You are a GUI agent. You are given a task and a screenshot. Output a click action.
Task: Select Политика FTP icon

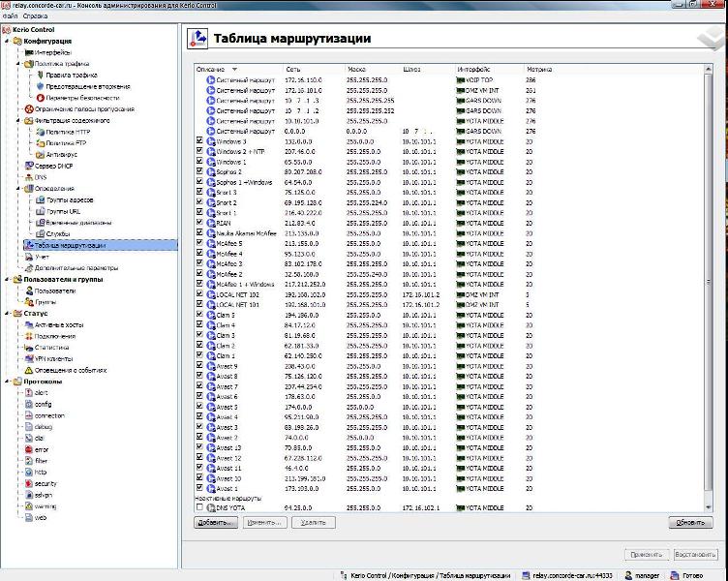(41, 143)
